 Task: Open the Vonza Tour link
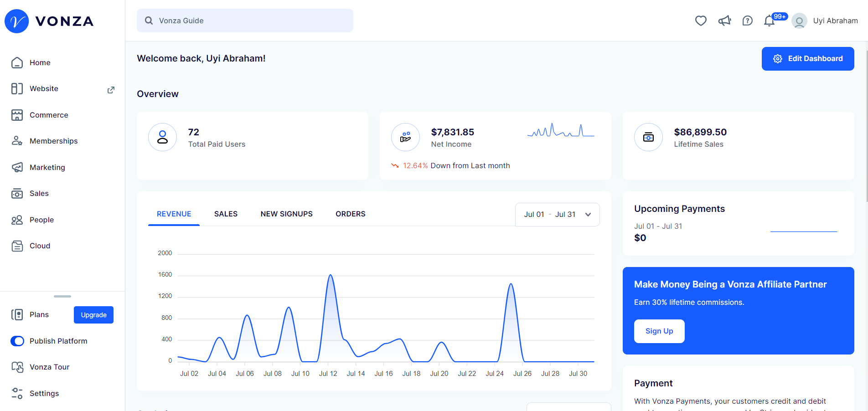(49, 367)
